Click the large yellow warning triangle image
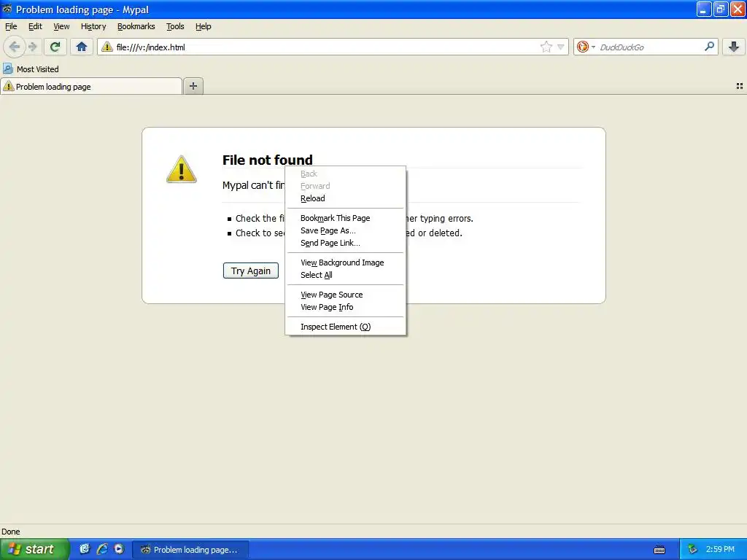747x560 pixels. pyautogui.click(x=182, y=169)
